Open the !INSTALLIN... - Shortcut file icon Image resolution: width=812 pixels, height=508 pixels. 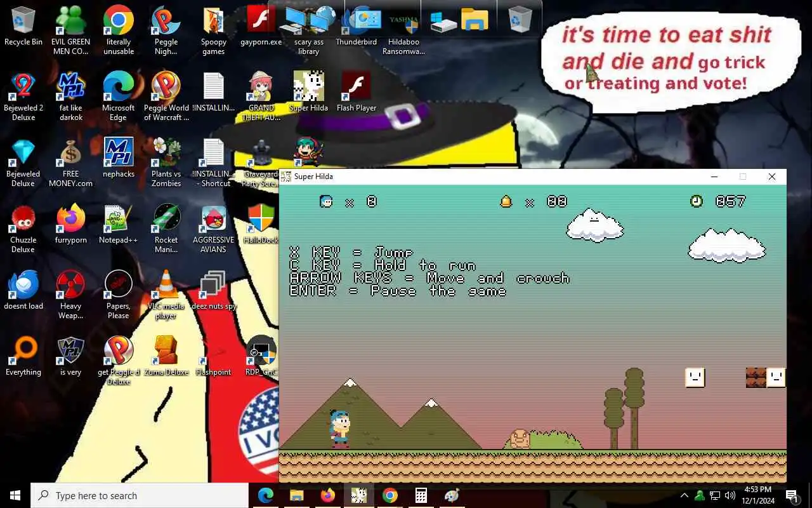[214, 163]
